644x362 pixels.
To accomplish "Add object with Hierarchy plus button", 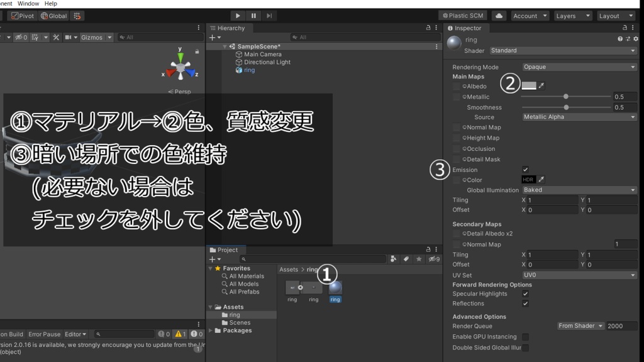I will point(215,37).
